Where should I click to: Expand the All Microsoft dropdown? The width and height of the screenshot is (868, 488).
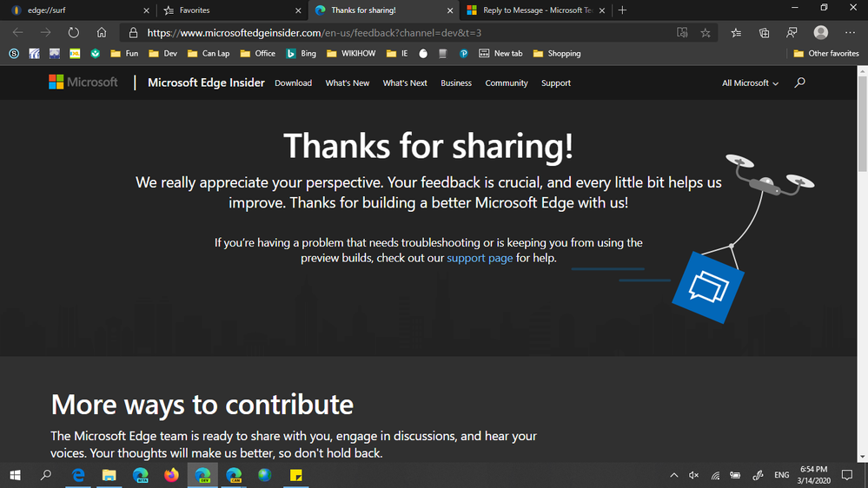click(x=750, y=83)
